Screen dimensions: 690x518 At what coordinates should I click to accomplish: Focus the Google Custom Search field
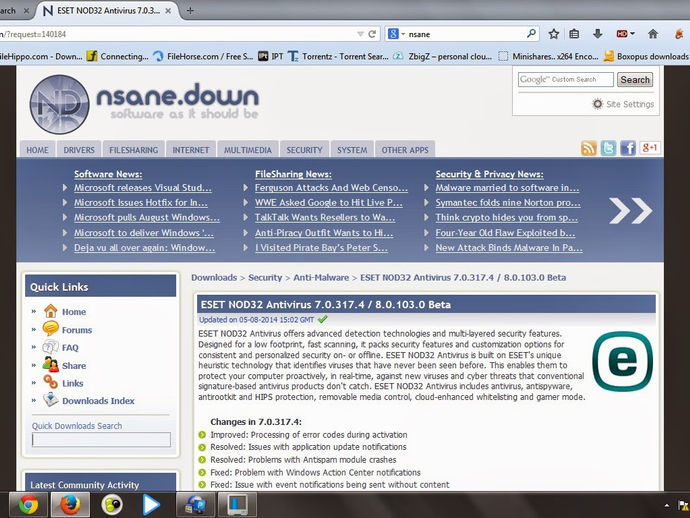565,80
